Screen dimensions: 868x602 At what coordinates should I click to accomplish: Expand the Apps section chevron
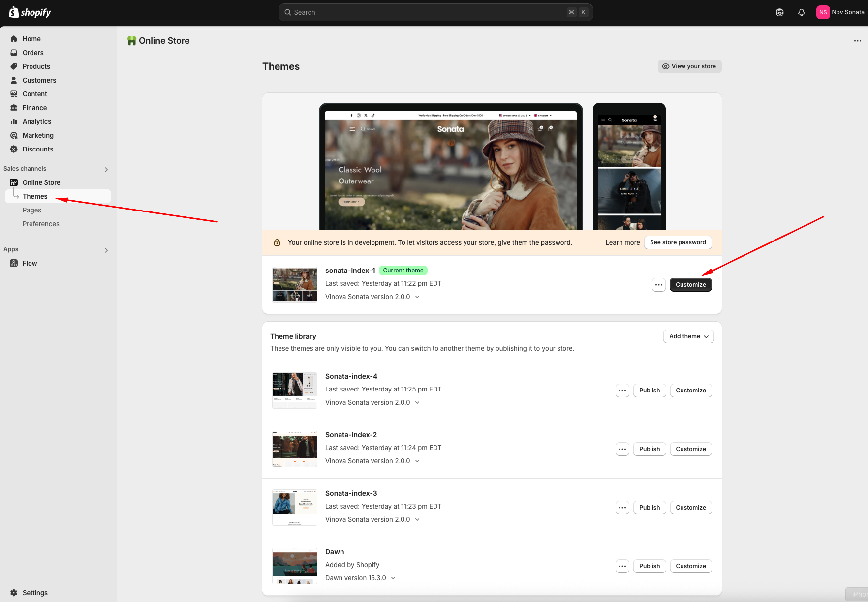(106, 250)
